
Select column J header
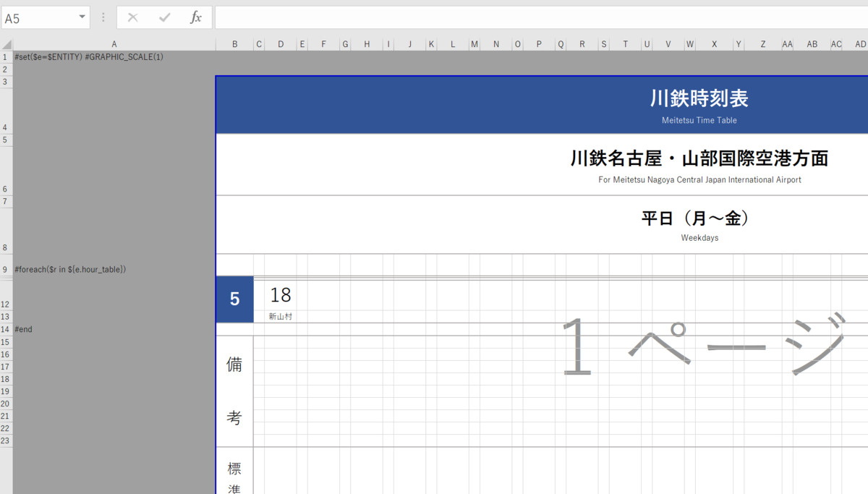[x=409, y=44]
